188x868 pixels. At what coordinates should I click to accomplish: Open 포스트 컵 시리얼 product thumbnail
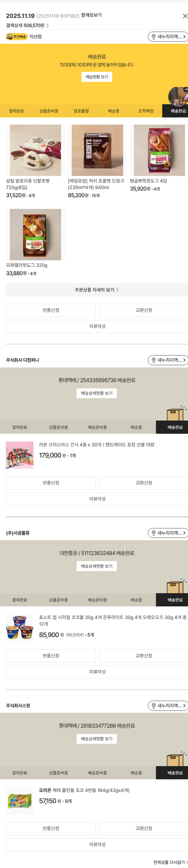20,627
